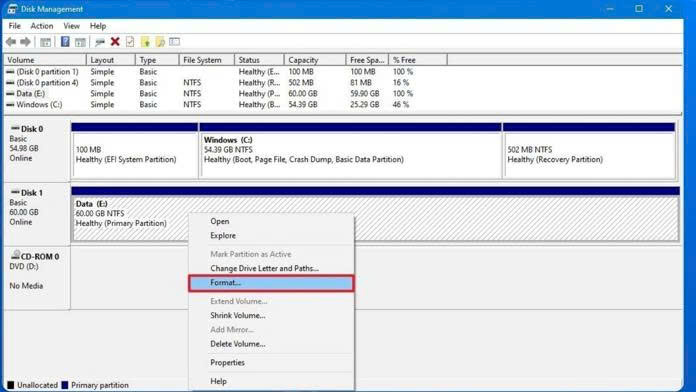Click the Disk 0 drive icon

(15, 129)
